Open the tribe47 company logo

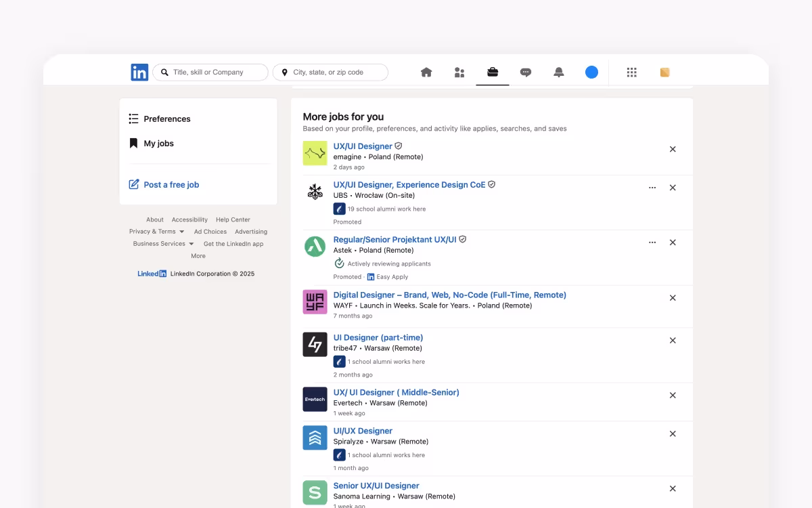click(315, 344)
